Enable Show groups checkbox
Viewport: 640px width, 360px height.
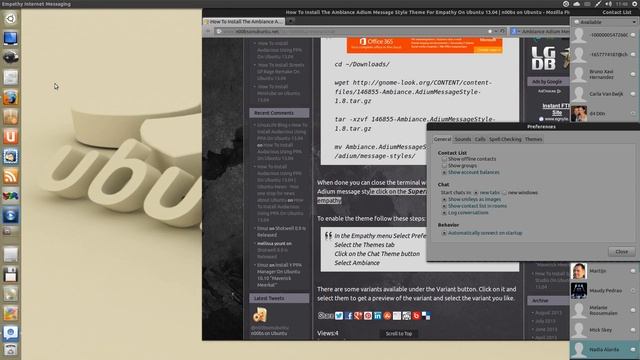pos(444,165)
